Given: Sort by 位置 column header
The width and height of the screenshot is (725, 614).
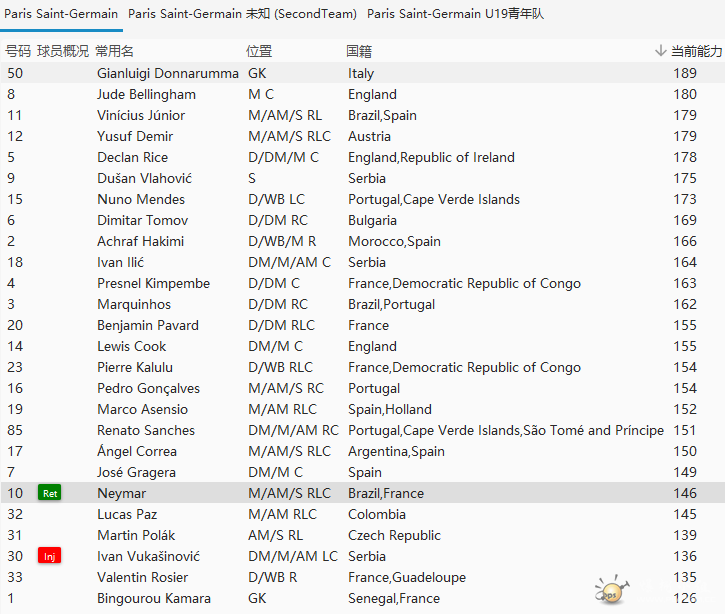Looking at the screenshot, I should (x=259, y=51).
